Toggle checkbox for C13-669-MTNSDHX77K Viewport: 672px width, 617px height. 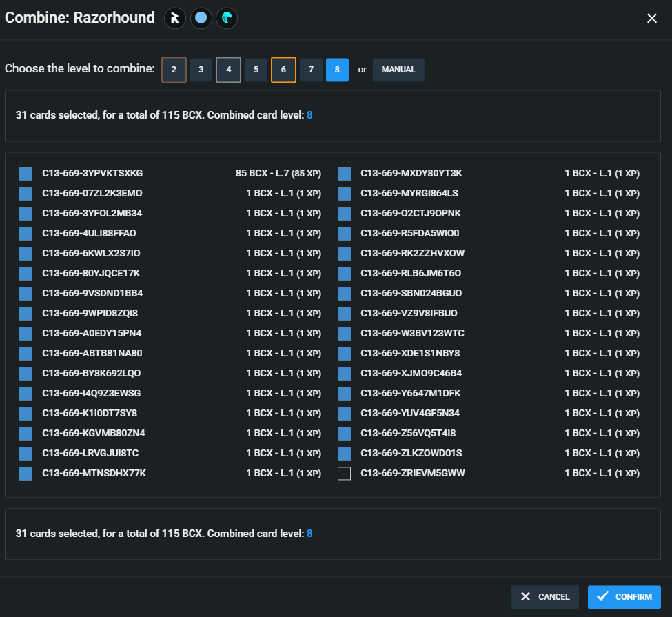(26, 474)
